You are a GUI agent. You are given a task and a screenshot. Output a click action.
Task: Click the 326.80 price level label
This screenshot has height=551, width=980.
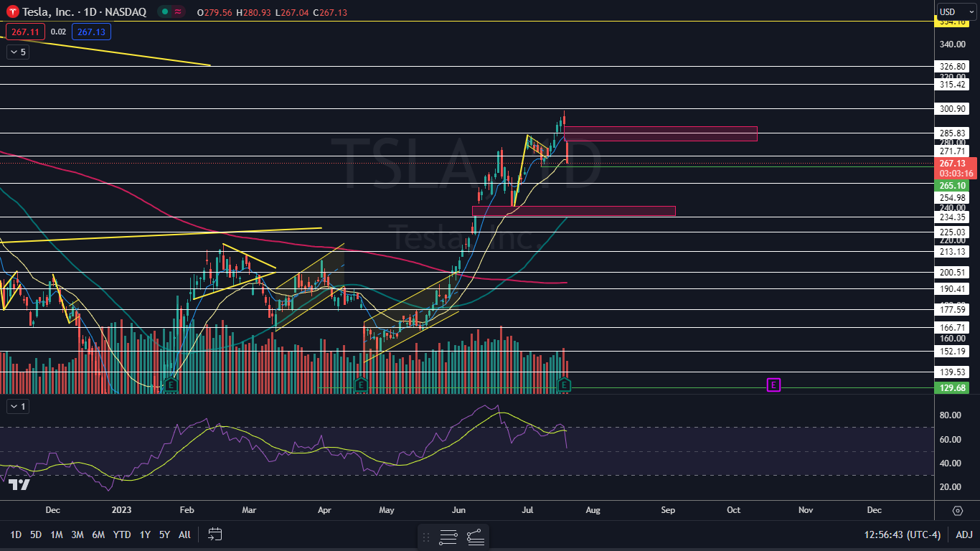(953, 66)
